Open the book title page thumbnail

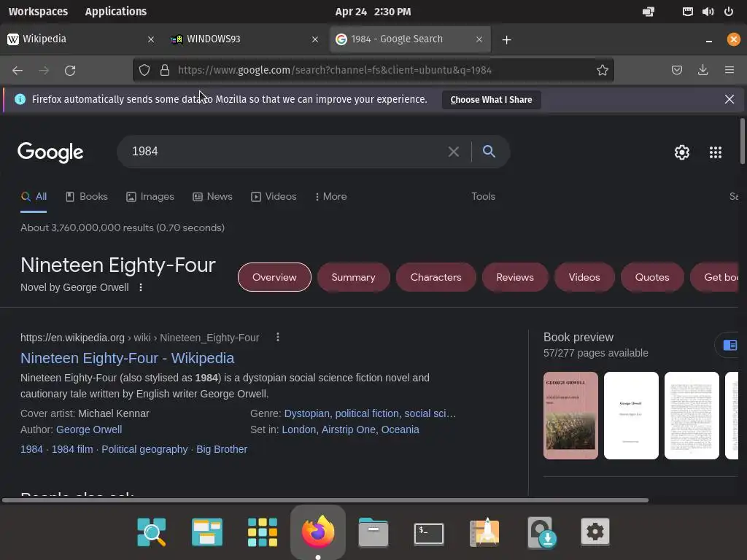[x=631, y=416]
